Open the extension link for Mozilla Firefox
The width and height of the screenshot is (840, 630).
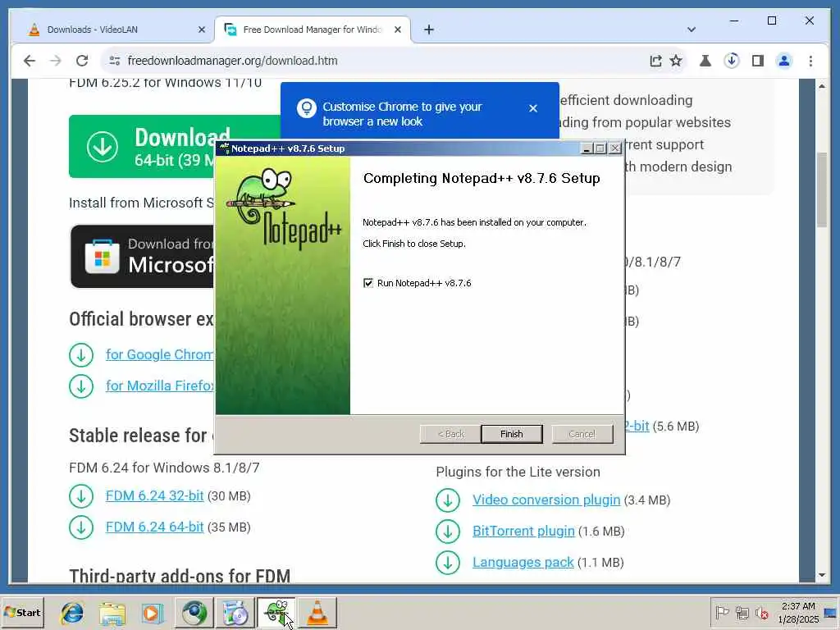(x=160, y=386)
